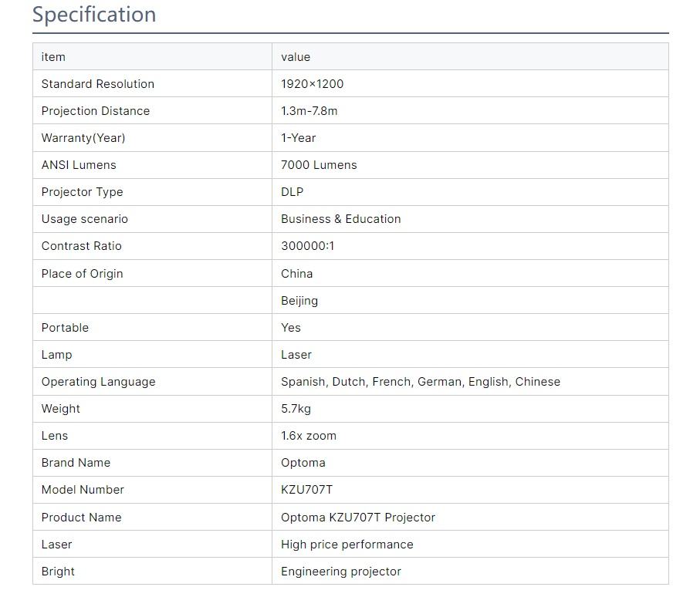Click the Specification heading
700x597 pixels.
(x=94, y=15)
